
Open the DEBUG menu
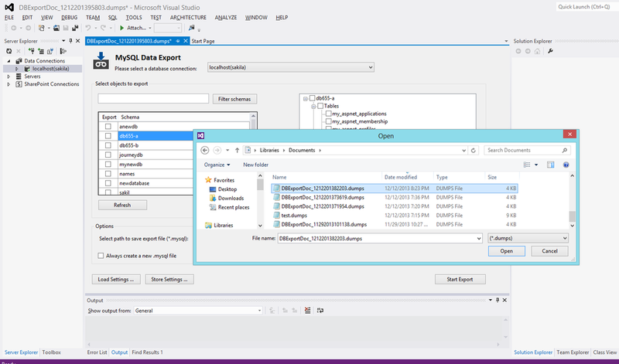coord(70,17)
